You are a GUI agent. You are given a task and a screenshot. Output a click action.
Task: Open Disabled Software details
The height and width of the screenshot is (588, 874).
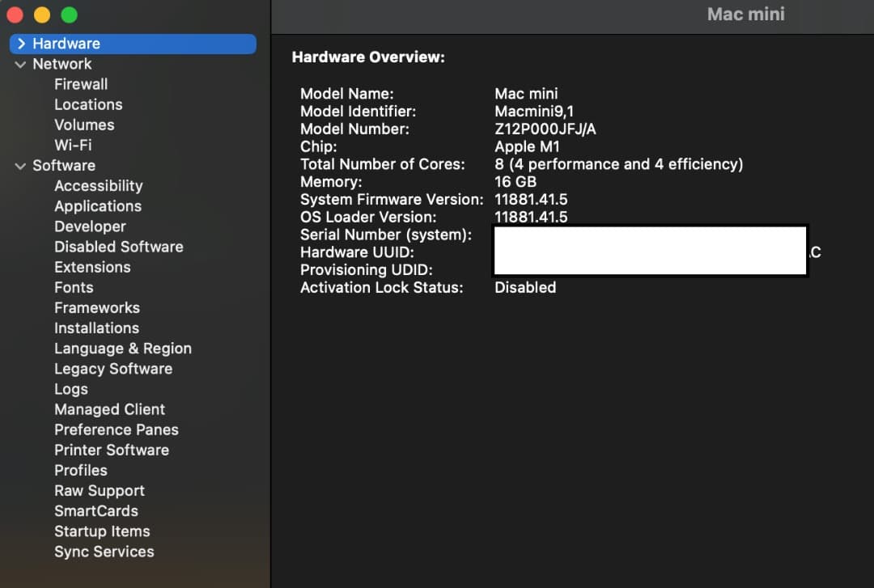coord(119,247)
